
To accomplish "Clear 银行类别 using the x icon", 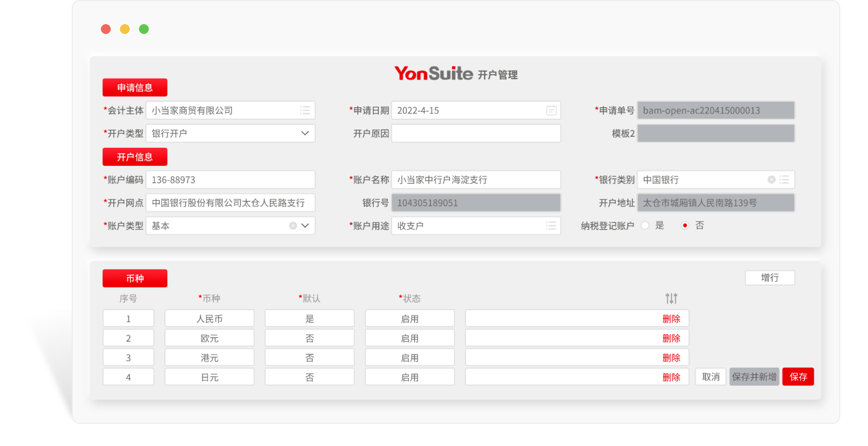I will pos(771,180).
